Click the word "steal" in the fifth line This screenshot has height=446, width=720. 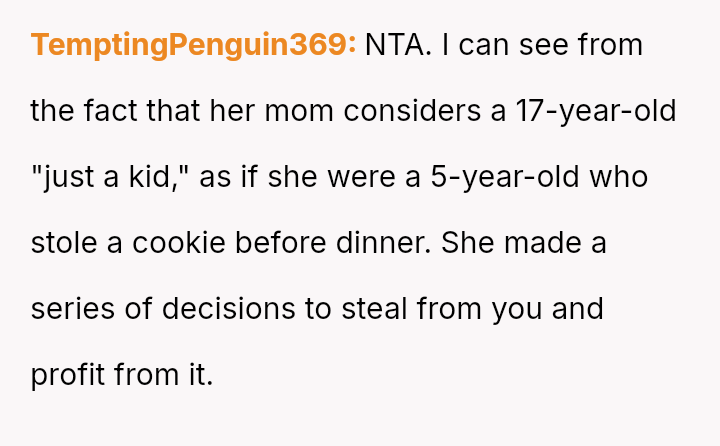click(x=375, y=309)
